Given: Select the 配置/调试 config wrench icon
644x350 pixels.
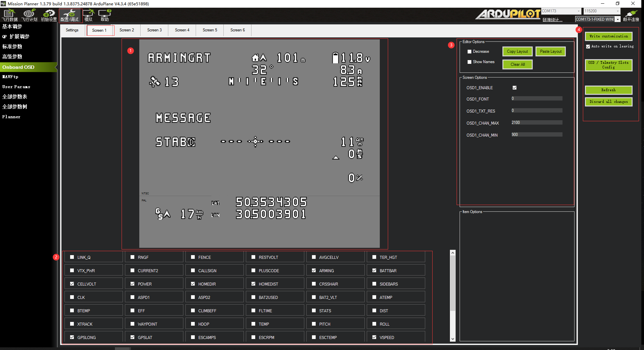Looking at the screenshot, I should (69, 15).
